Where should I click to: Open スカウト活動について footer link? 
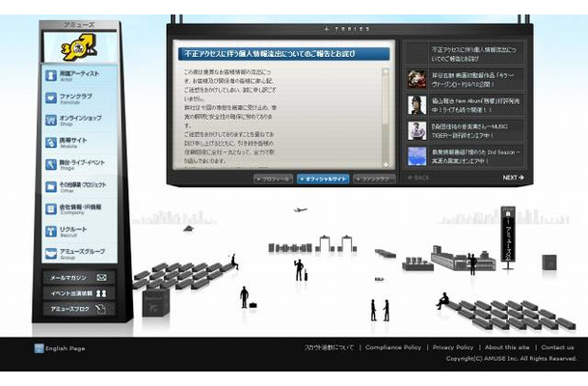(x=329, y=347)
